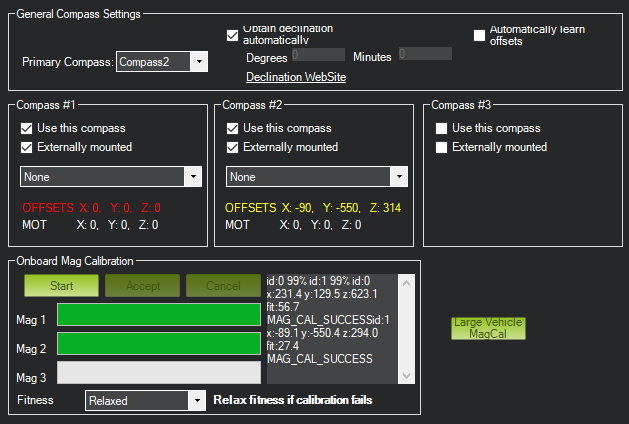Expand Compass #2 orientation dropdown
The width and height of the screenshot is (629, 424).
tap(317, 177)
